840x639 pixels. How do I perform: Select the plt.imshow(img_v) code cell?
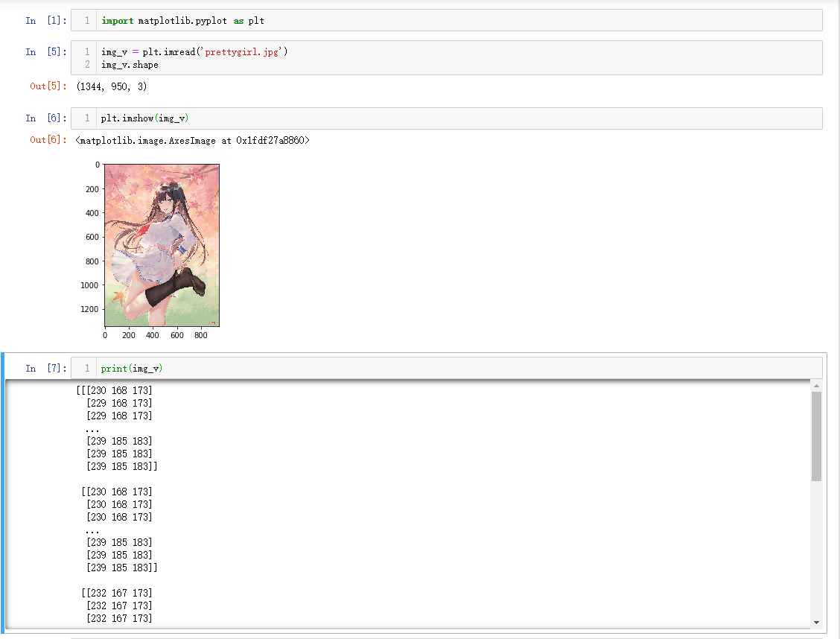tap(447, 118)
